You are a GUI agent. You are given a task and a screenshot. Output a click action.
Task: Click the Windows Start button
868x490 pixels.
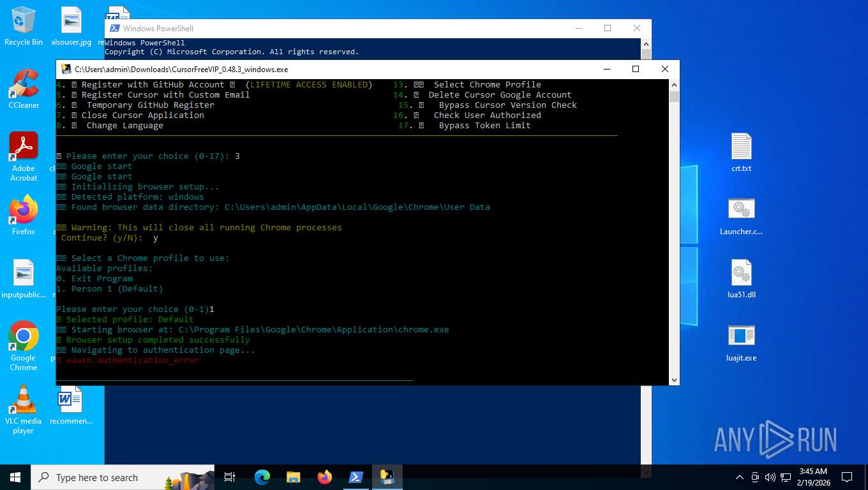(15, 477)
